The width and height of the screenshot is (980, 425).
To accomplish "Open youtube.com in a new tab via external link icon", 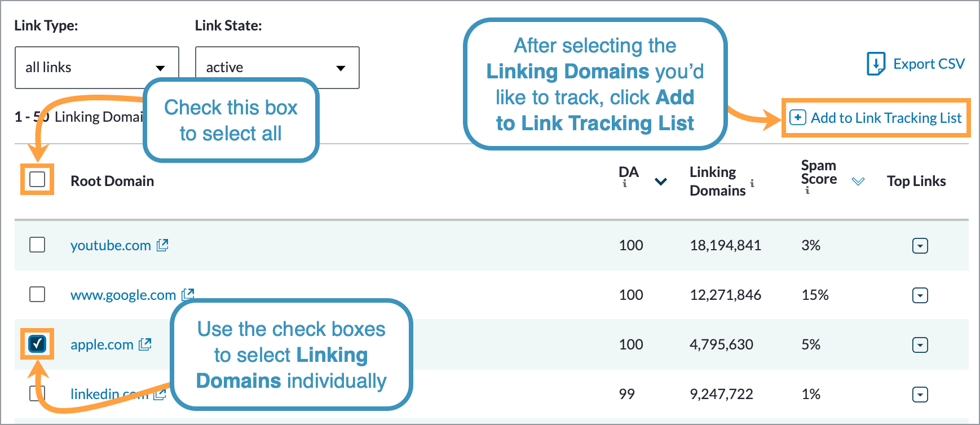I will tap(164, 245).
